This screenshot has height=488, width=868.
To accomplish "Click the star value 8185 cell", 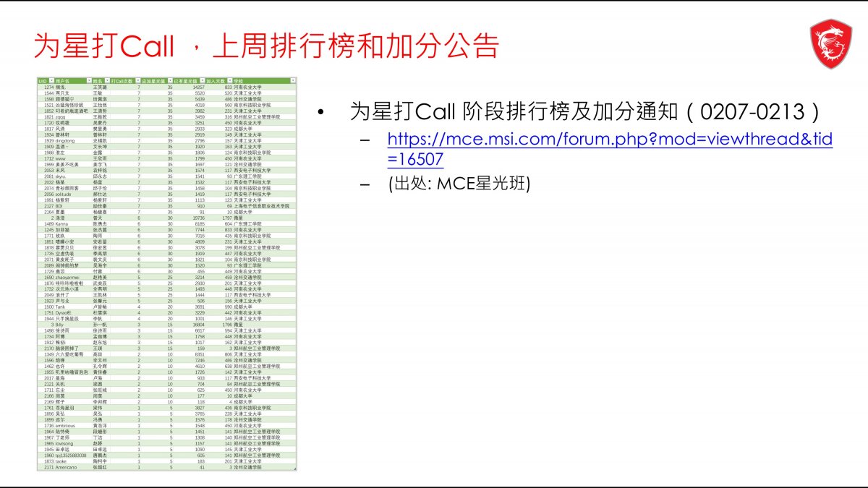I will click(x=200, y=224).
